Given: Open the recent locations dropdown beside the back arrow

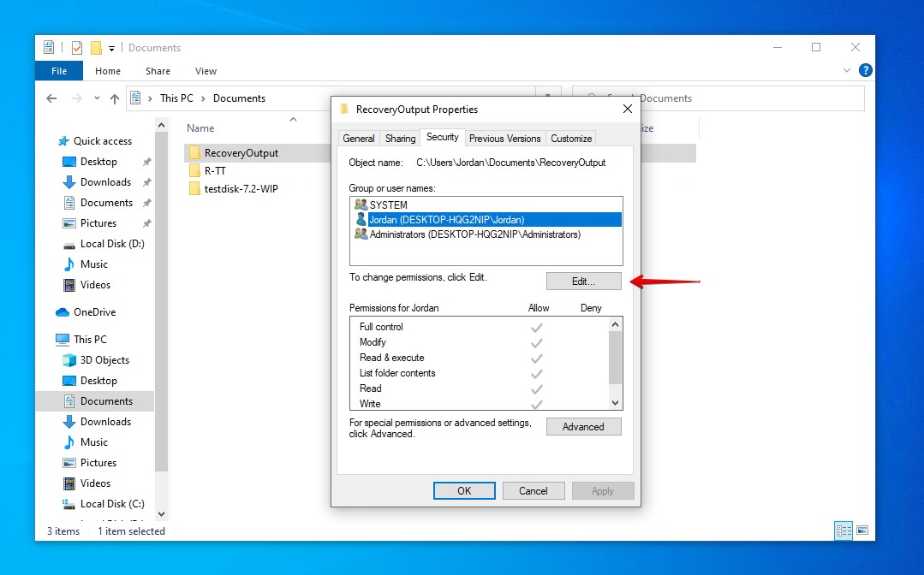Looking at the screenshot, I should pos(97,98).
